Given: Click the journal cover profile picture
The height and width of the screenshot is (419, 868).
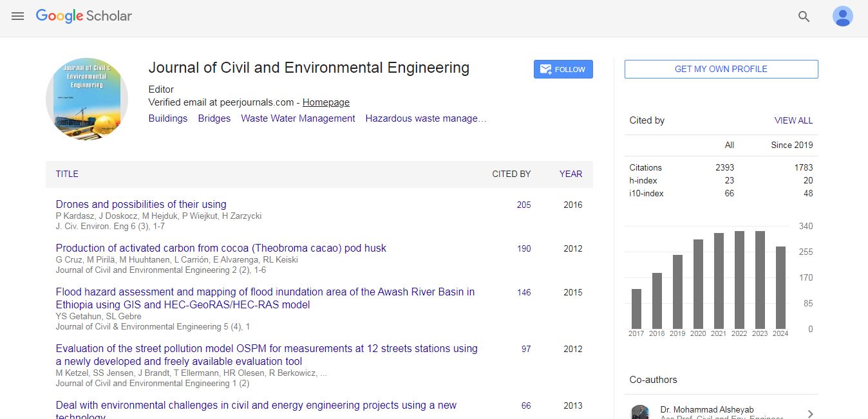Looking at the screenshot, I should [87, 99].
